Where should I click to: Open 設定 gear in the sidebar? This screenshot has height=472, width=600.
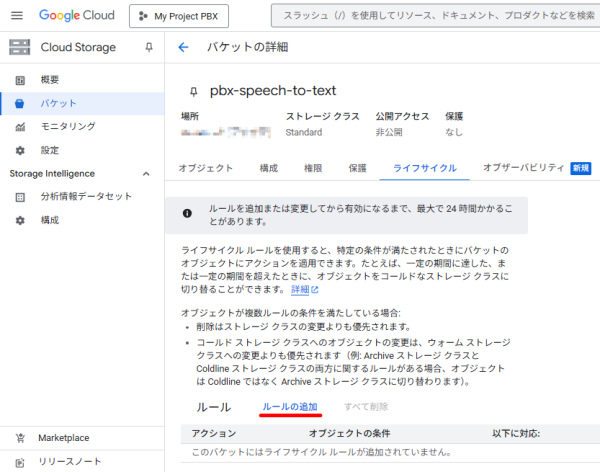pos(49,150)
